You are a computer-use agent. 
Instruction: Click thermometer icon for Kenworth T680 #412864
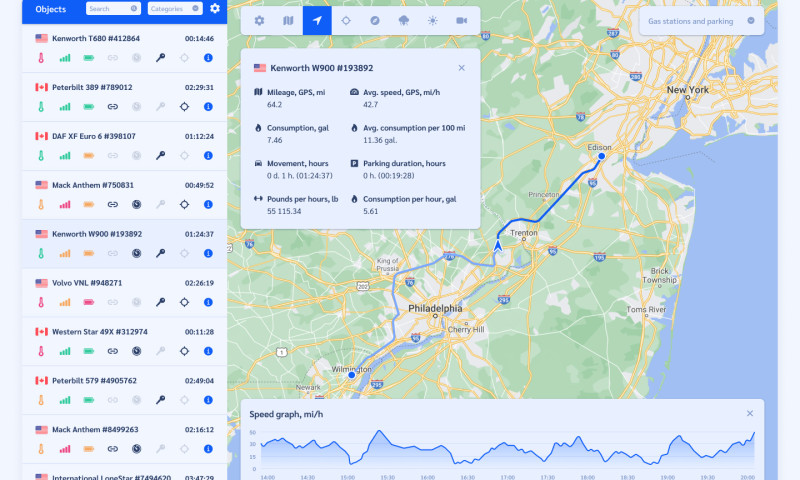(x=41, y=58)
